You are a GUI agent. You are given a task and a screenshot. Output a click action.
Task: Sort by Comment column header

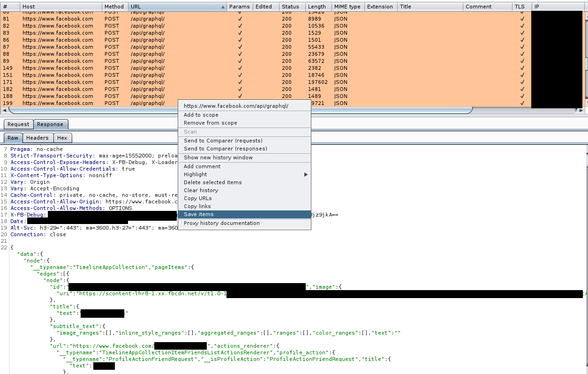coord(488,7)
